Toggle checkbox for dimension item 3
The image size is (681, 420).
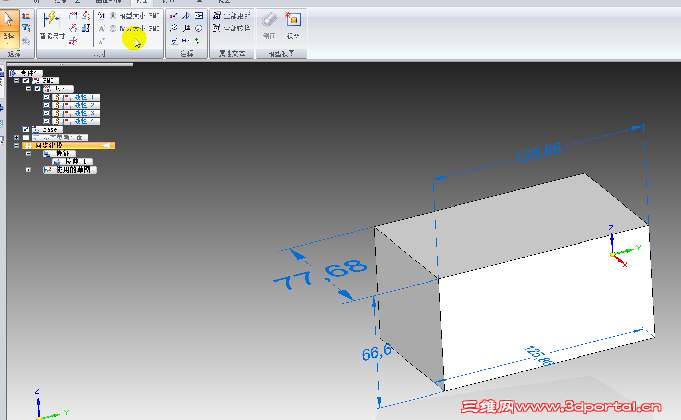[x=46, y=113]
